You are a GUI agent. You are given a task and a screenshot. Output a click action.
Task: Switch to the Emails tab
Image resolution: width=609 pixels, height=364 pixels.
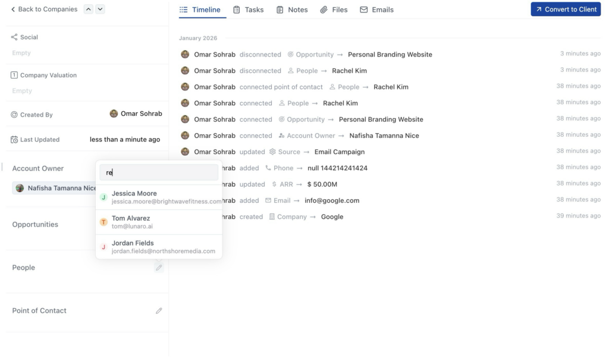click(376, 10)
